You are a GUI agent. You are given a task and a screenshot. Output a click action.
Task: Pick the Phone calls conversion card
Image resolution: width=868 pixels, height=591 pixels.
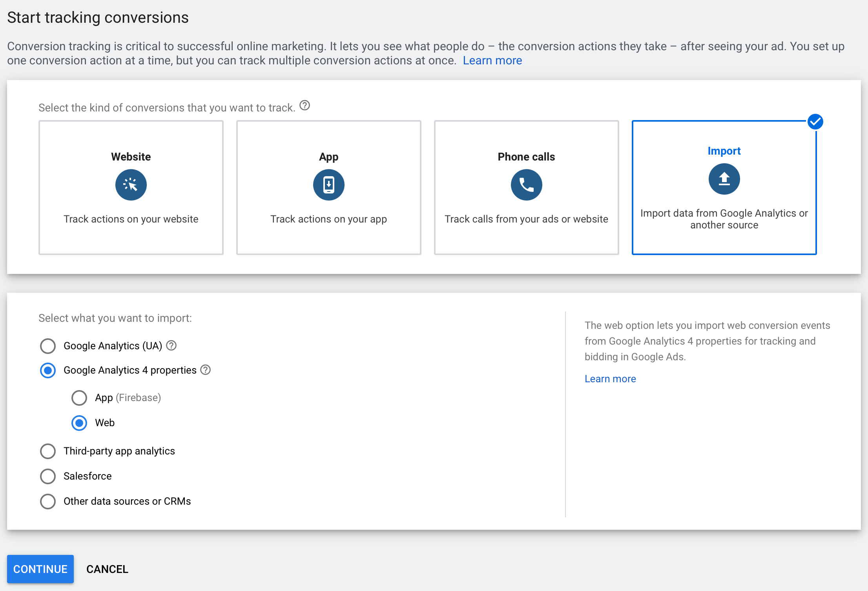point(527,188)
